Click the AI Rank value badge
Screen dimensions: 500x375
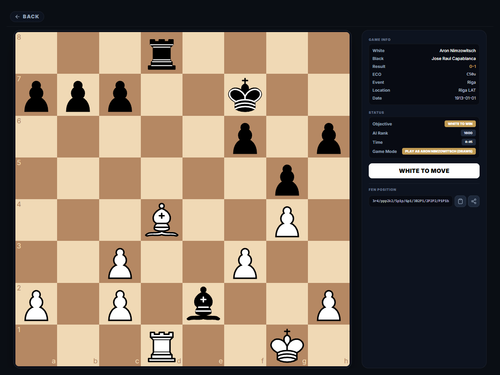468,133
